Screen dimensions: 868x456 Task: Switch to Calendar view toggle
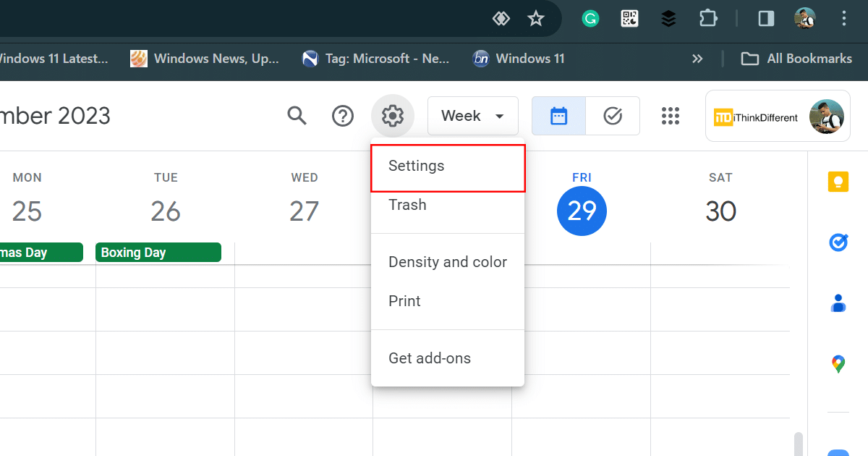(558, 116)
